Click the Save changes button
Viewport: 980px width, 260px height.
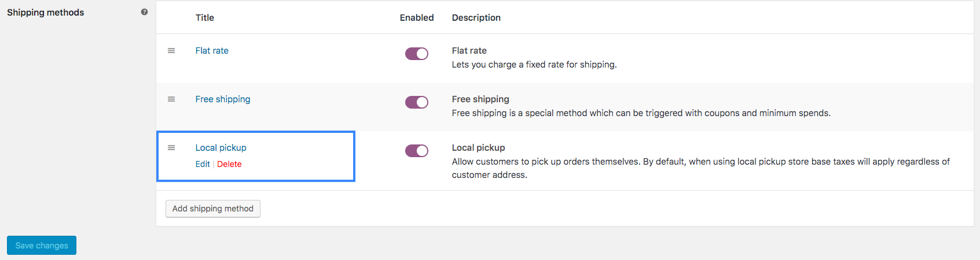point(42,246)
